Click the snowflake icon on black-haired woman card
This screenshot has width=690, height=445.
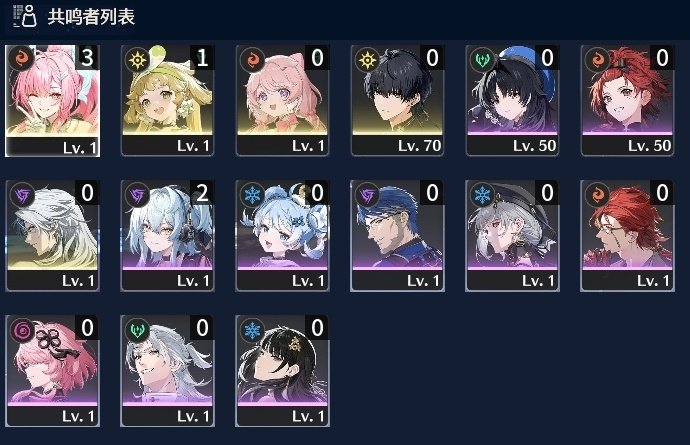point(252,330)
